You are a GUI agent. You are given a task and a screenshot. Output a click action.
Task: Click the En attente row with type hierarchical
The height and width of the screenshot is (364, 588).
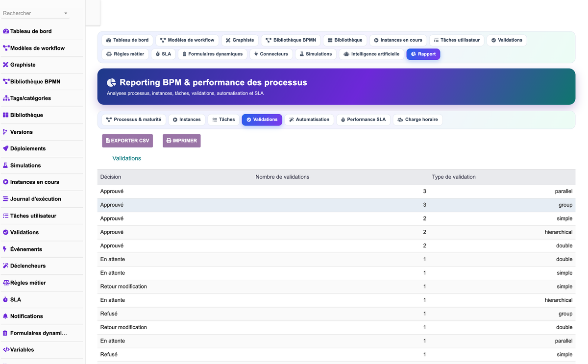(x=336, y=300)
